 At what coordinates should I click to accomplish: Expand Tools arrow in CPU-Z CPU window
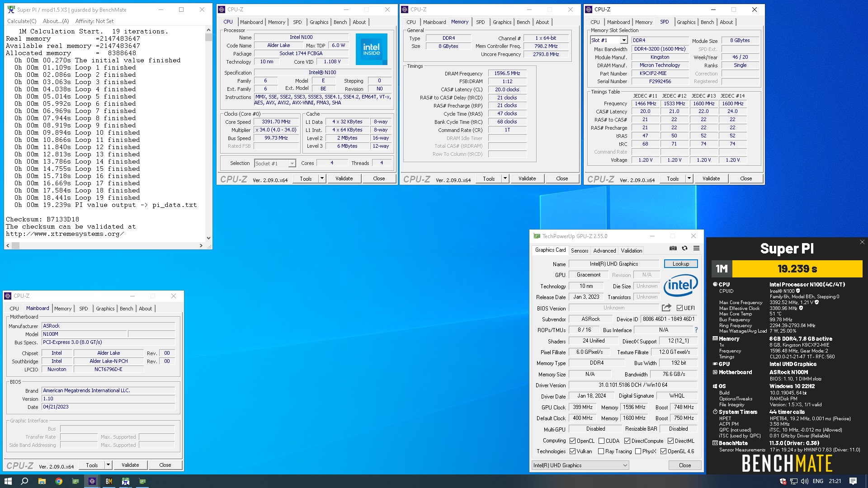coord(322,178)
